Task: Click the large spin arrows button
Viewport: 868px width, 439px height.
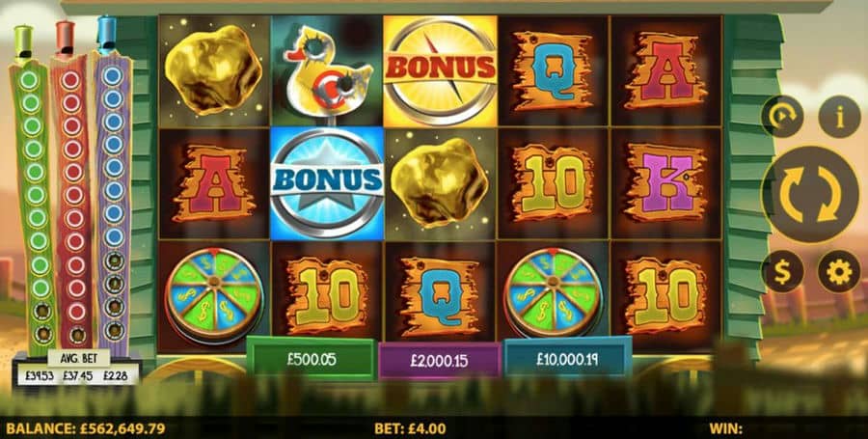Action: [810, 194]
